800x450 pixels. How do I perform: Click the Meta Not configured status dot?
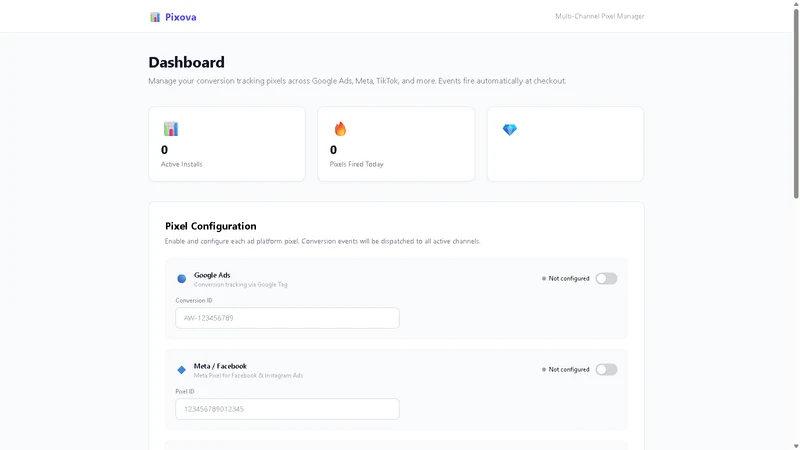point(544,369)
